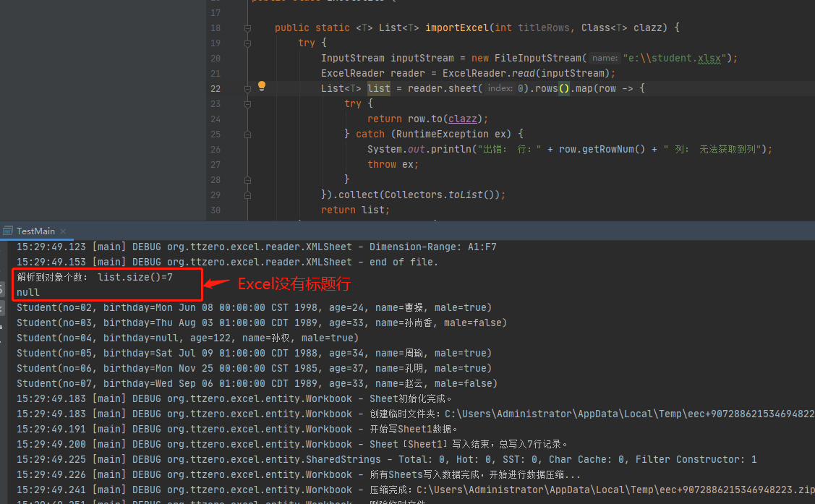Screen dimensions: 815x504
Task: Click the Student no=03 孙尚香 output line
Action: [262, 323]
